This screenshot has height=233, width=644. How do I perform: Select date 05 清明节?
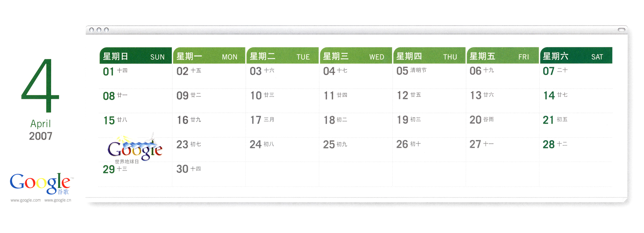(411, 71)
